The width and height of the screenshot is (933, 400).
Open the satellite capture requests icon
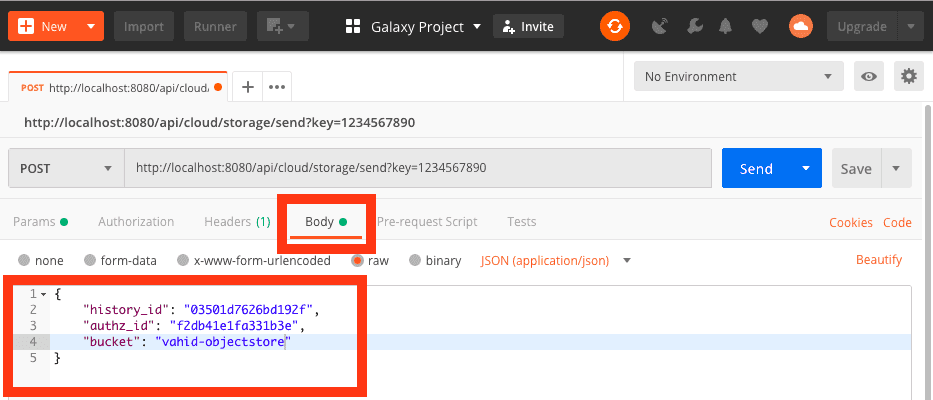[660, 27]
